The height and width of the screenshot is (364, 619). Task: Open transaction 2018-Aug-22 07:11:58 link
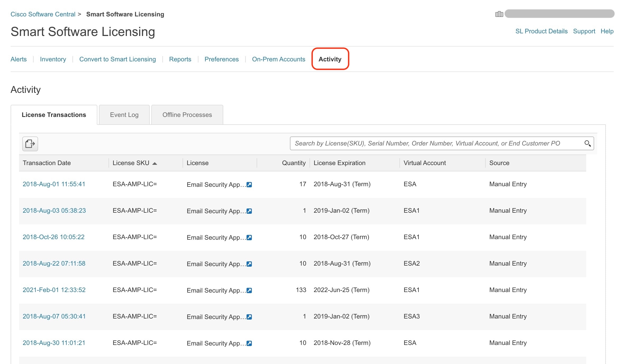54,263
